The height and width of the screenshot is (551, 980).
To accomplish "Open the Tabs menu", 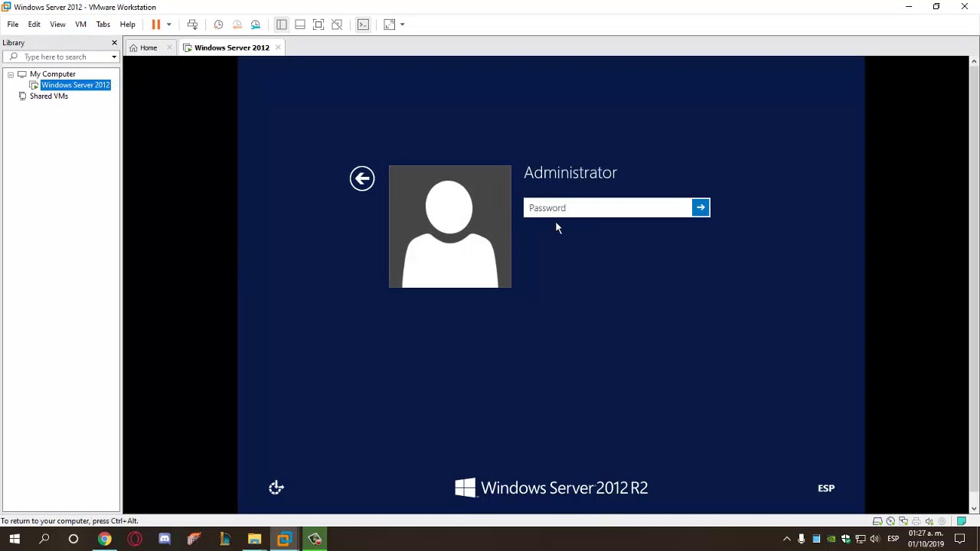I will [x=103, y=24].
